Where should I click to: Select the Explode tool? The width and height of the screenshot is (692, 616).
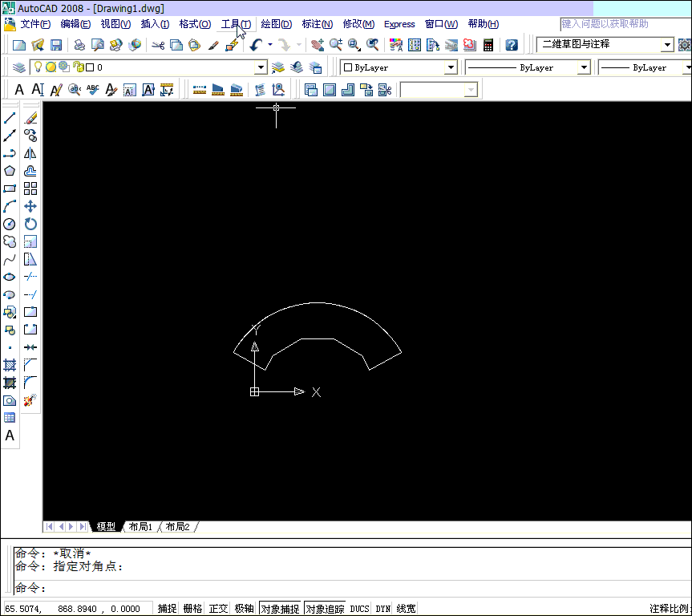(30, 400)
